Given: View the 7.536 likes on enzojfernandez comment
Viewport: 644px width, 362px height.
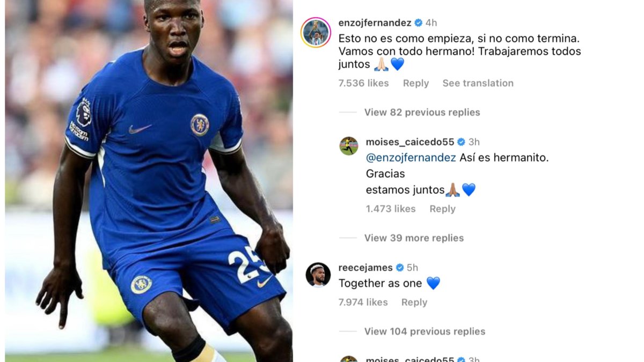Looking at the screenshot, I should click(363, 83).
